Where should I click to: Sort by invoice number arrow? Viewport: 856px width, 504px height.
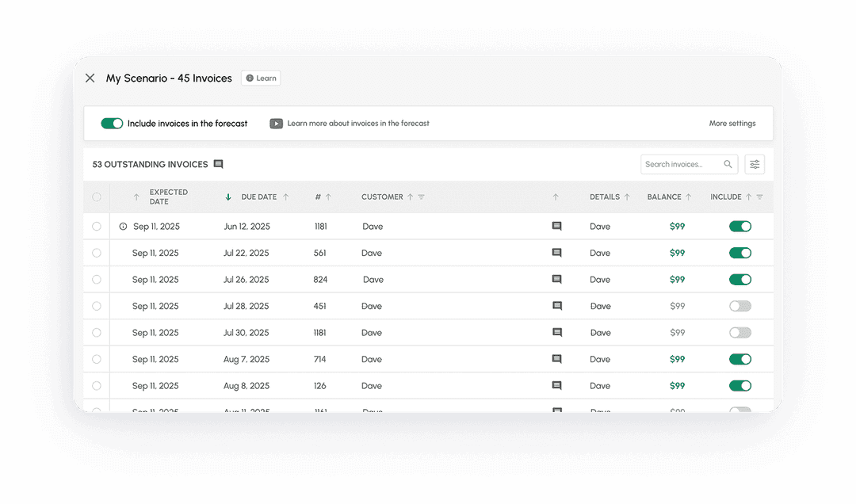click(x=328, y=197)
